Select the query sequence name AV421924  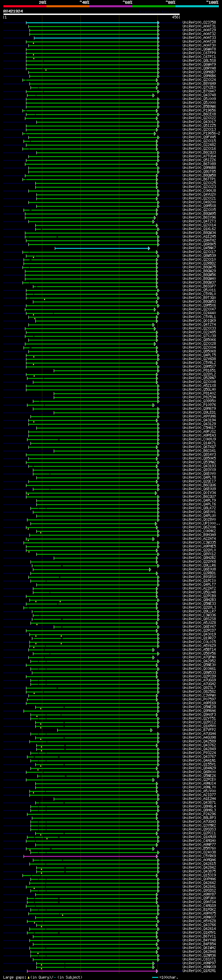click(13, 11)
